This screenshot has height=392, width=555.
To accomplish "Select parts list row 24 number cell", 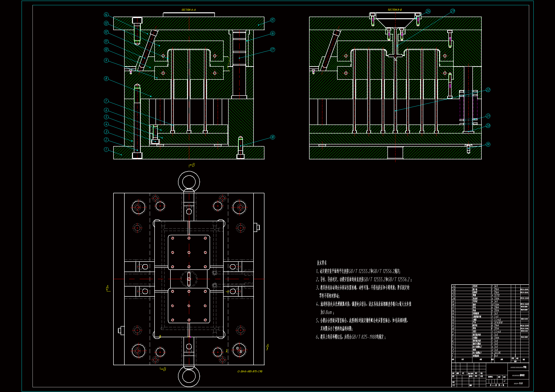I will coord(453,286).
